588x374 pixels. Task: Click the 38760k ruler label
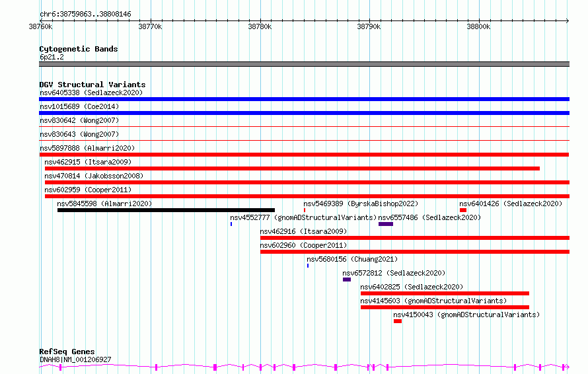point(40,26)
